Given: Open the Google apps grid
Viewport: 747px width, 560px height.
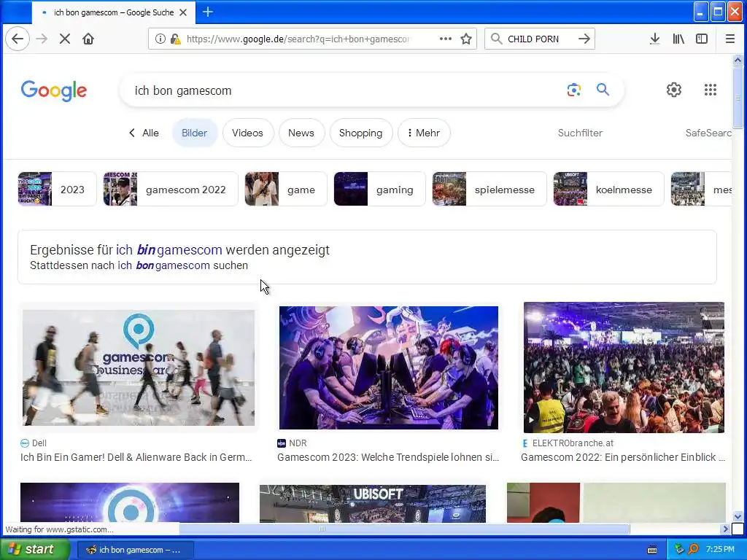Looking at the screenshot, I should [x=711, y=90].
